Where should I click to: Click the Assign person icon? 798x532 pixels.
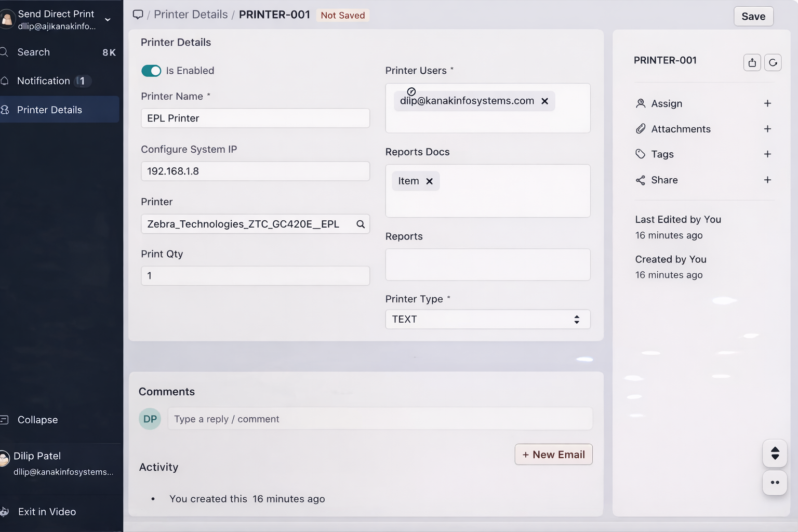click(x=641, y=103)
